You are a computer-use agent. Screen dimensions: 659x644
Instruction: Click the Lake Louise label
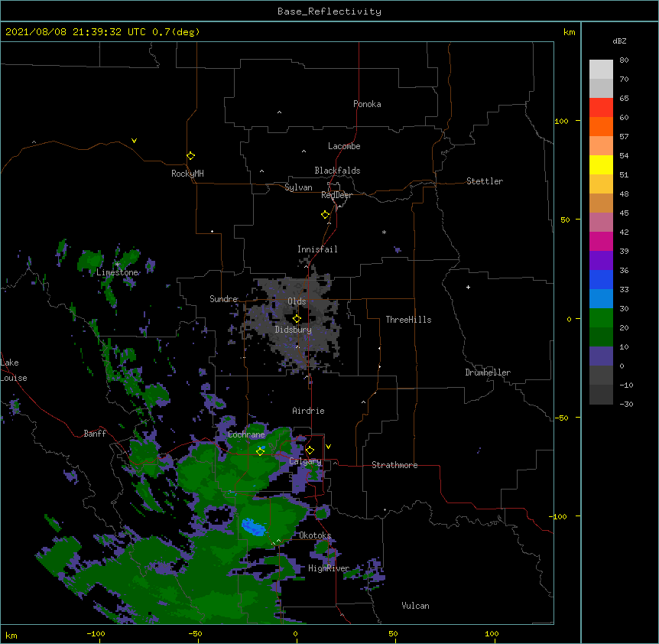point(14,370)
